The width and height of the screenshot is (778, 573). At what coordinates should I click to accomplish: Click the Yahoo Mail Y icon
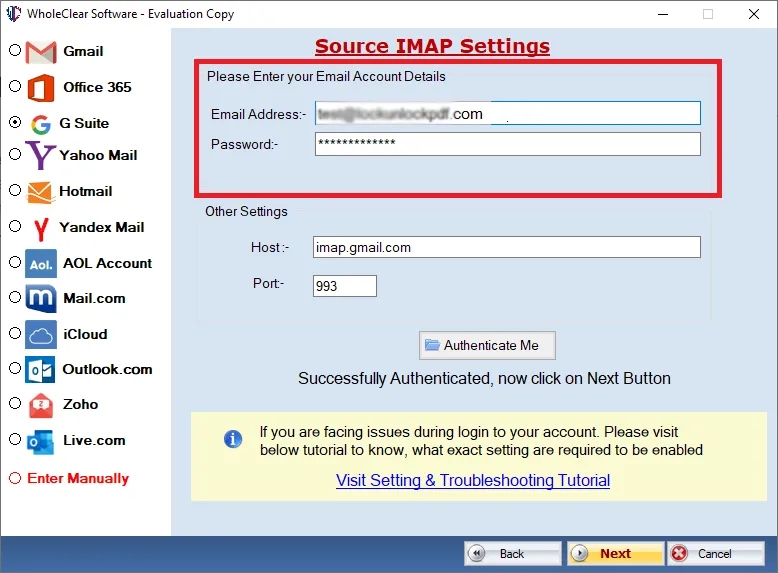coord(40,155)
